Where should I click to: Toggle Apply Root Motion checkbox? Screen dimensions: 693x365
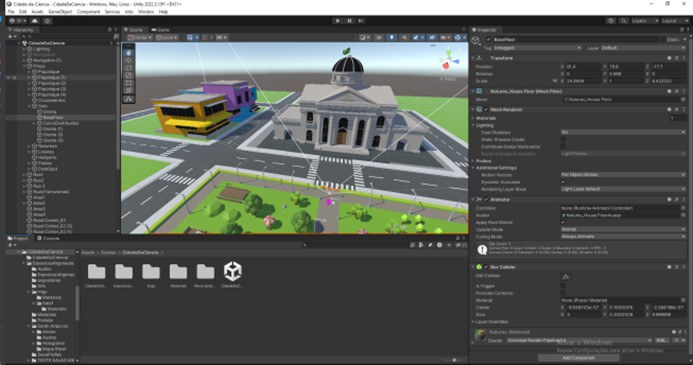point(563,222)
